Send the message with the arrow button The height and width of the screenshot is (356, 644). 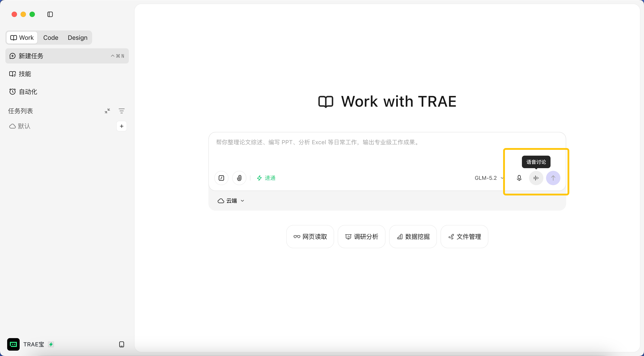coord(553,178)
